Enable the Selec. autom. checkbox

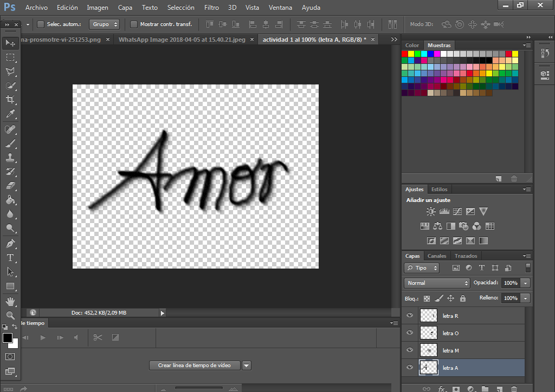41,24
